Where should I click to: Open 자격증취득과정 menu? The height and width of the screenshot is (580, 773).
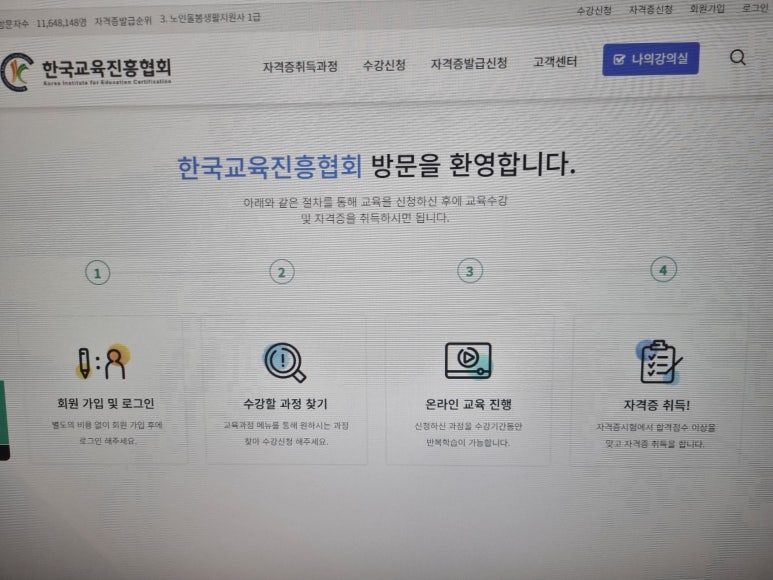[300, 67]
